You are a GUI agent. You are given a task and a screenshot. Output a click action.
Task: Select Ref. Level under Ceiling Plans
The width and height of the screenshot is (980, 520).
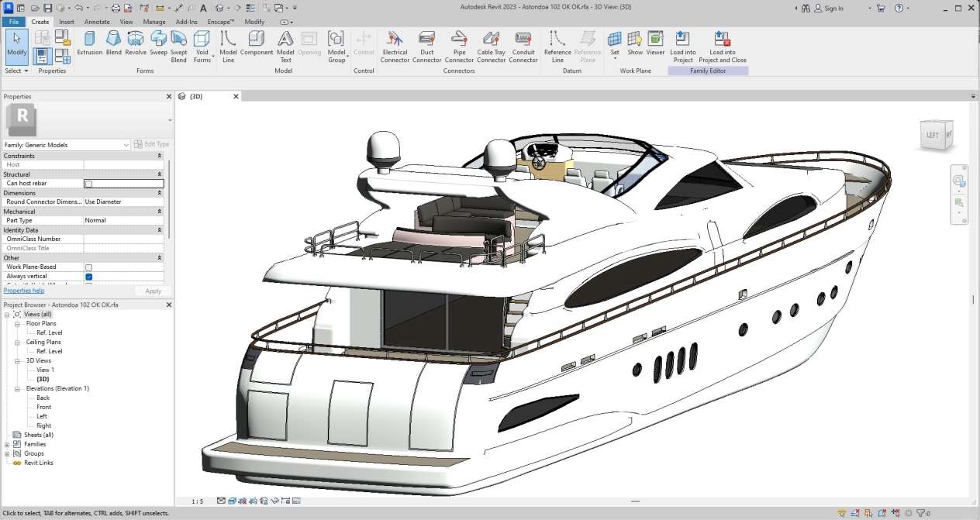pyautogui.click(x=50, y=351)
